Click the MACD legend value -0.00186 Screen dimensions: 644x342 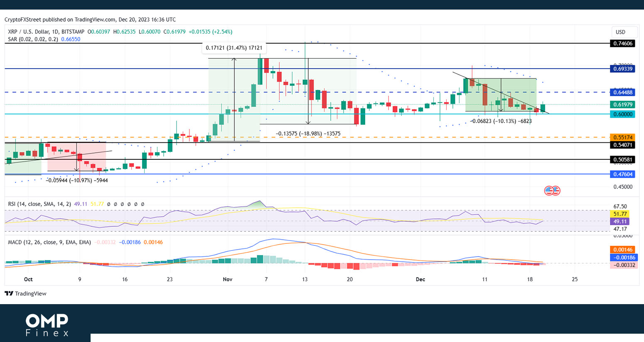click(x=130, y=242)
